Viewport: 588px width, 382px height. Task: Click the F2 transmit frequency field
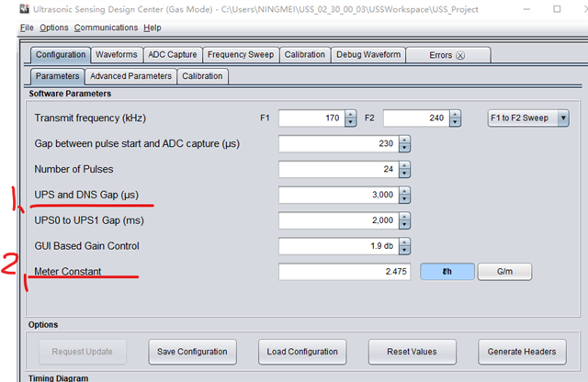coord(416,118)
